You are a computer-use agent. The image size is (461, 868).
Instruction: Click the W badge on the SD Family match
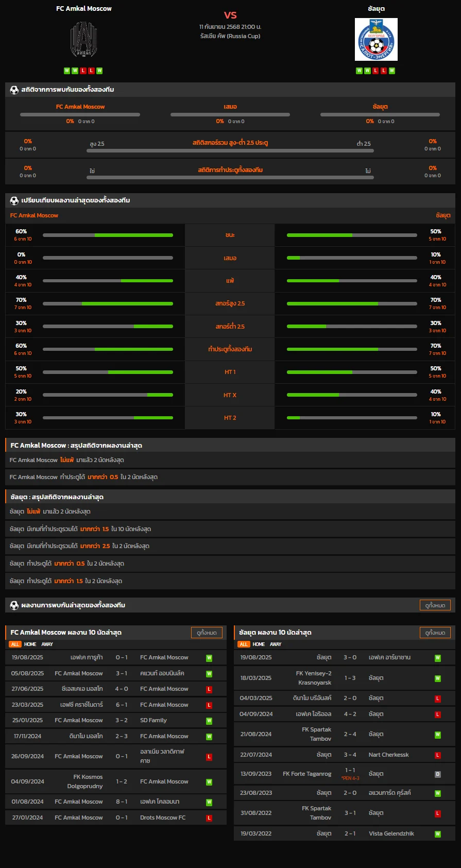point(209,721)
